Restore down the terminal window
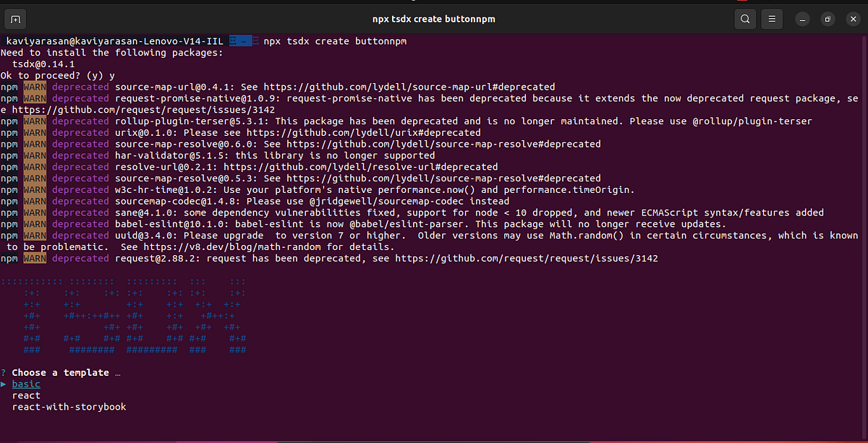Image resolution: width=868 pixels, height=443 pixels. pos(827,18)
